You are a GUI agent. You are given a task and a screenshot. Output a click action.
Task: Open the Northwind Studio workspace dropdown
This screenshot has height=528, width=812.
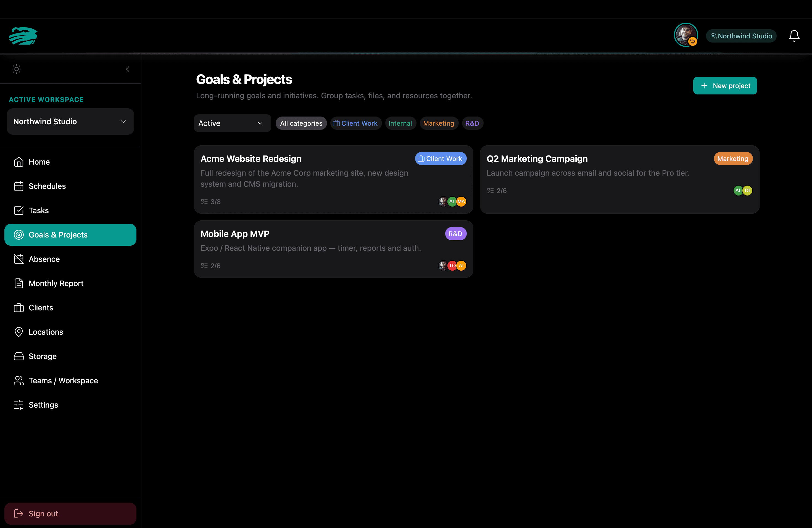[x=70, y=122]
